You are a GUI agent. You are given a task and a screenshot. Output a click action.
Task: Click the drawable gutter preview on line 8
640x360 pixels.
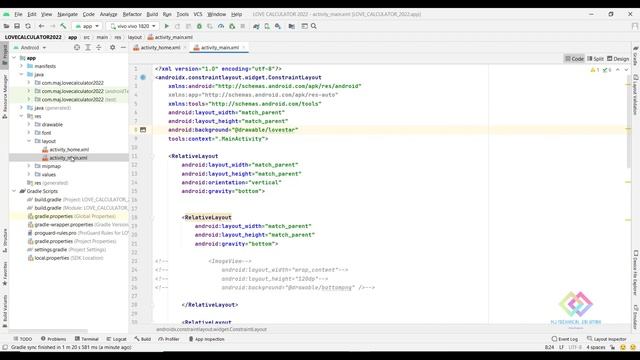pos(143,130)
